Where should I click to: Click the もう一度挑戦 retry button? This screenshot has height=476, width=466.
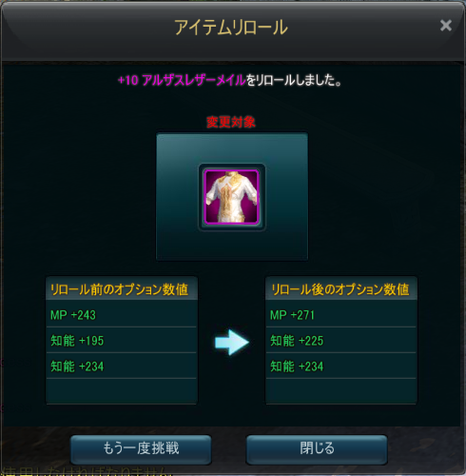point(141,448)
